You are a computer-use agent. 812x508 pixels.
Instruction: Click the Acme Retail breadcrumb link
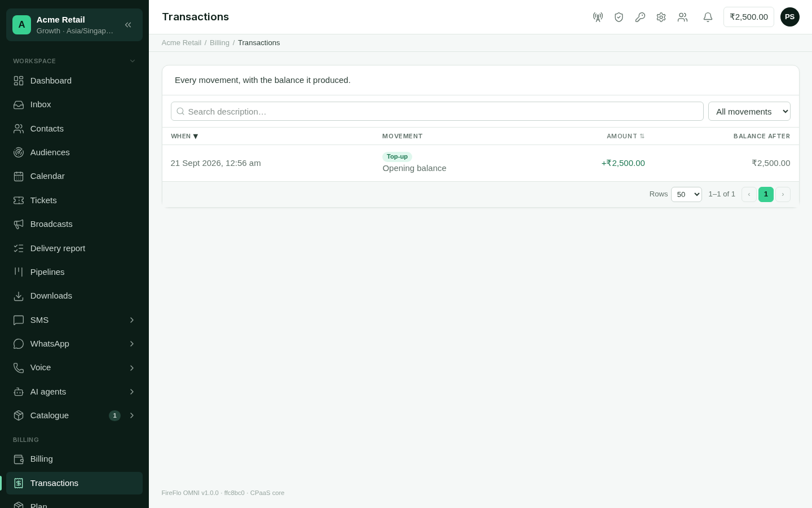[x=182, y=43]
